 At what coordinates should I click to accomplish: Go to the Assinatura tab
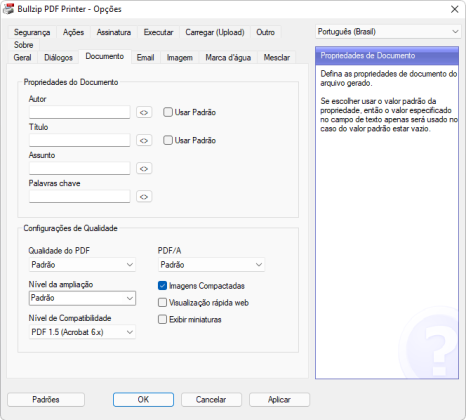pos(114,32)
